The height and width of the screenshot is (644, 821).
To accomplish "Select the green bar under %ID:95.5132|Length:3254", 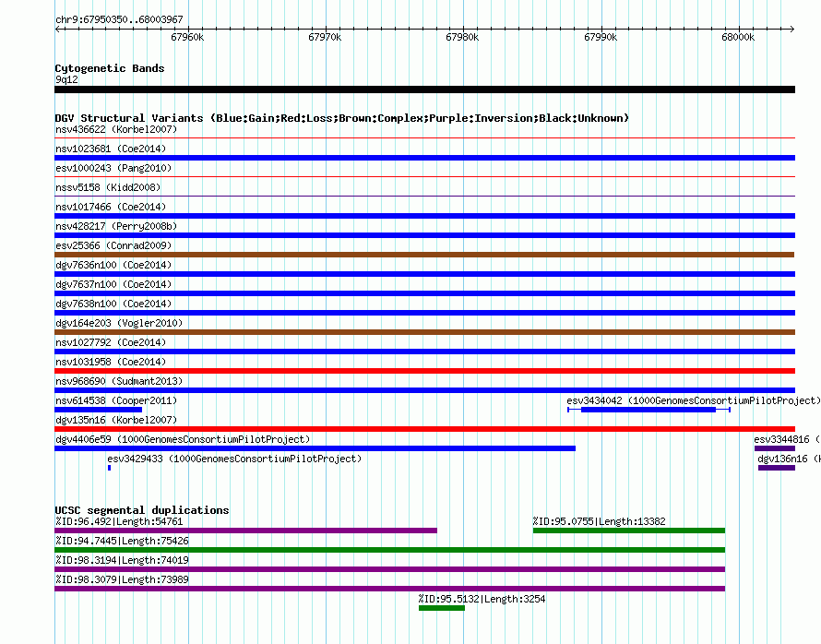I will pyautogui.click(x=441, y=608).
